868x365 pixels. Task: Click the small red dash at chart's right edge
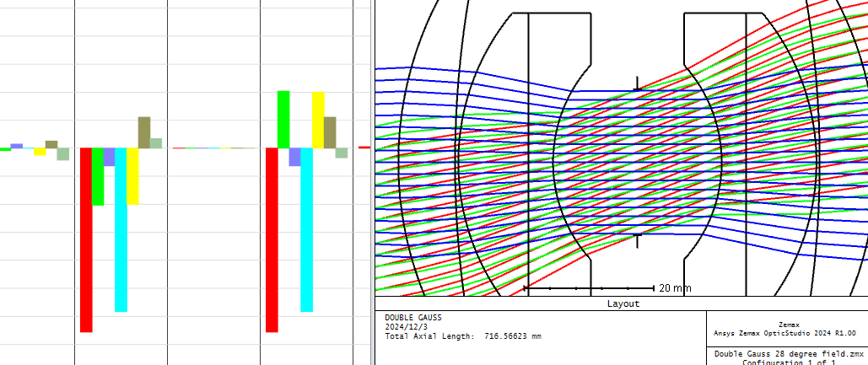[x=364, y=148]
